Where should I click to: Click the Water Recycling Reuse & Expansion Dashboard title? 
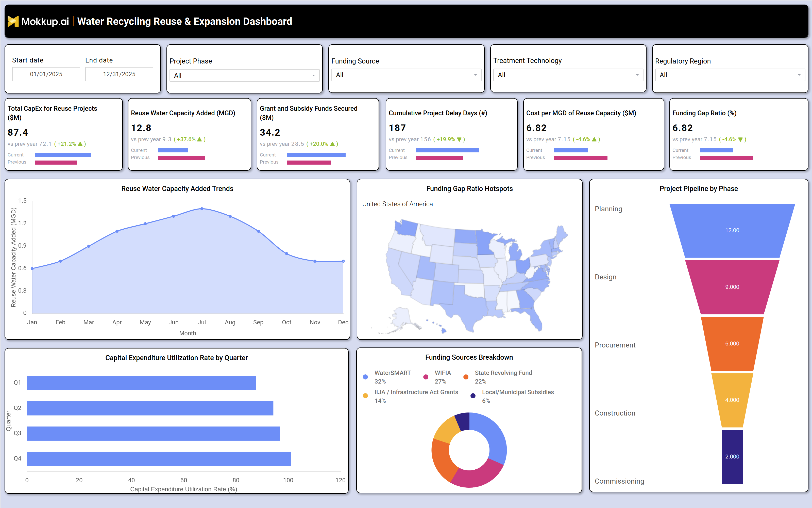point(184,22)
